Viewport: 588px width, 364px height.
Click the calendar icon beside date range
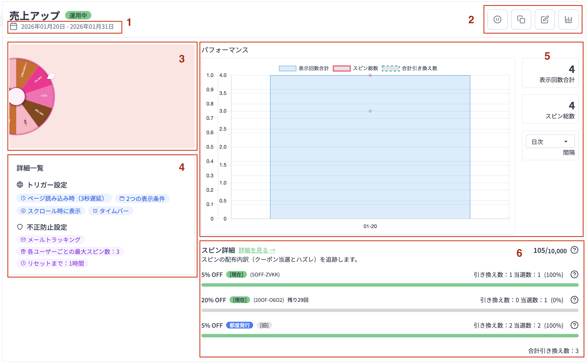(14, 26)
